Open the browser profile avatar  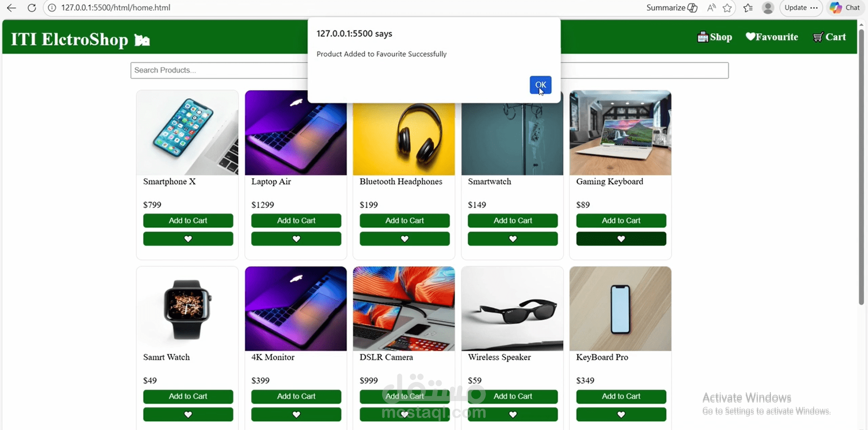pos(768,8)
